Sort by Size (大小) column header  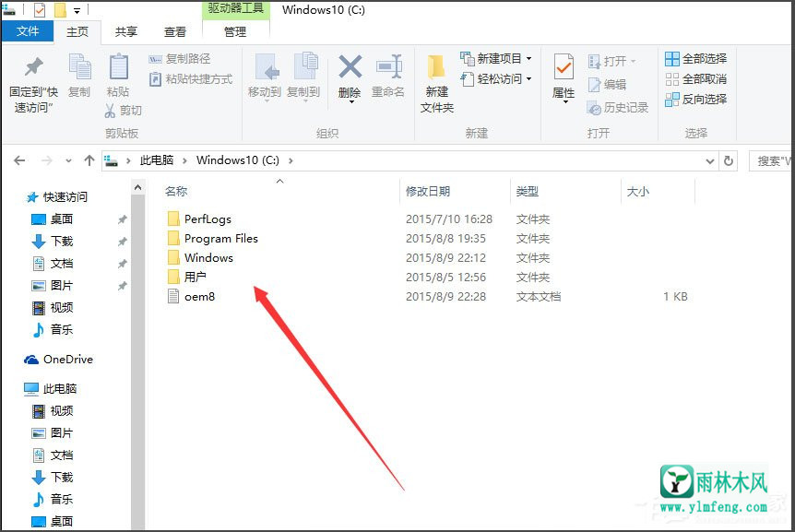[x=638, y=192]
